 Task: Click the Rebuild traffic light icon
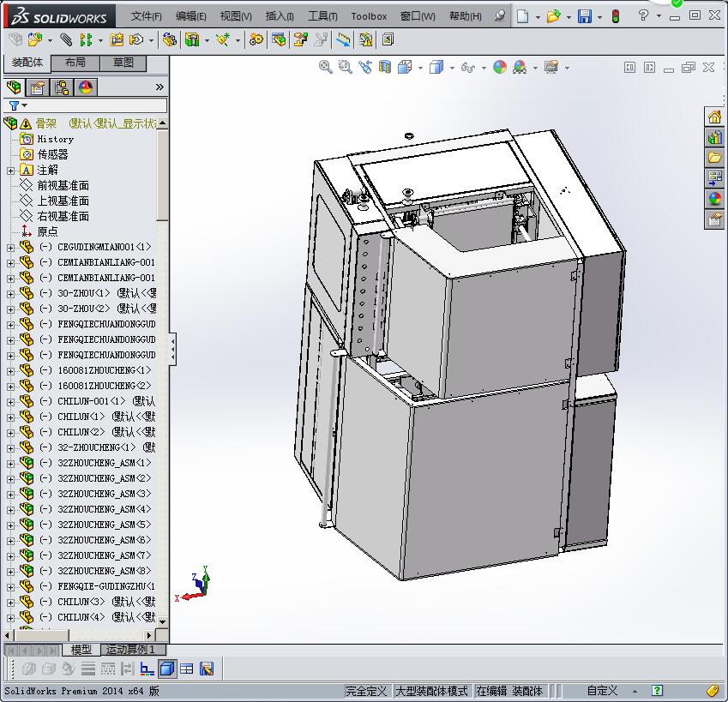(x=616, y=16)
